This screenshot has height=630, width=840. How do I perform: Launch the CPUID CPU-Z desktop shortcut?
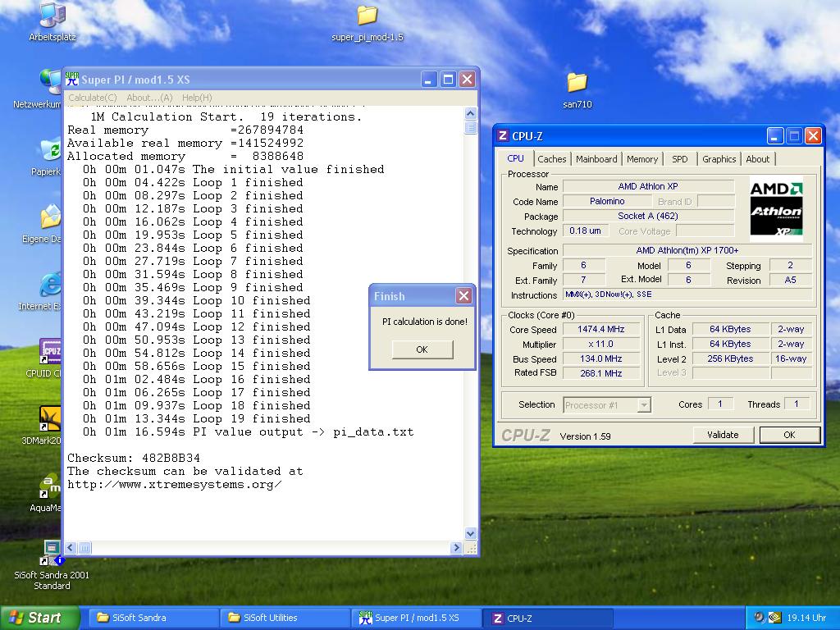(51, 352)
